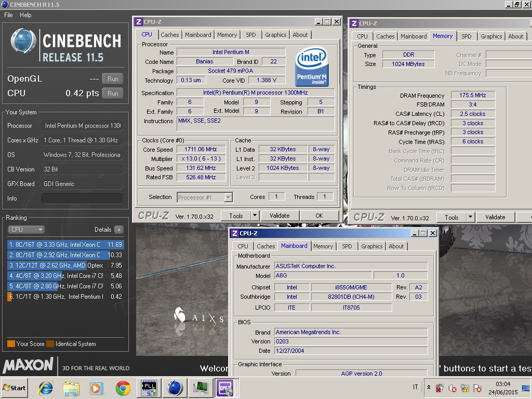
Task: Open SPD tab in CPU-Z Memory window
Action: pyautogui.click(x=466, y=36)
